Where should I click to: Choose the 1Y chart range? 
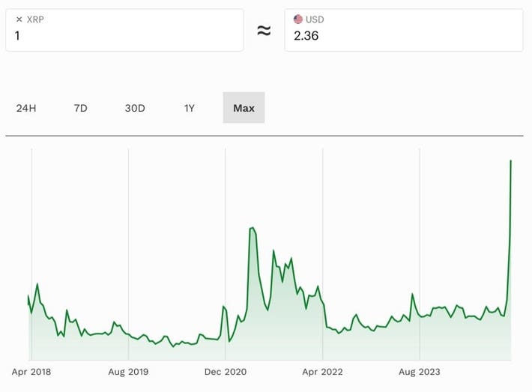click(190, 108)
